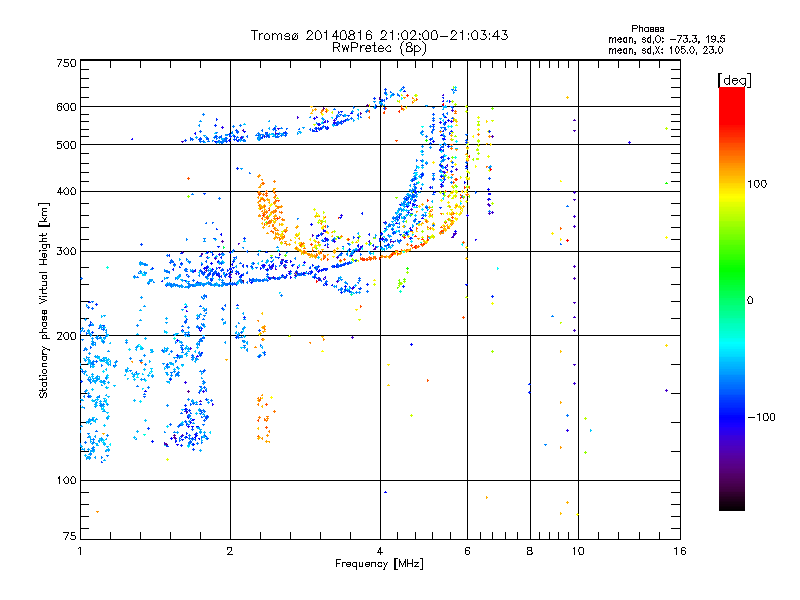Click the '-100' colorbar tick label

click(x=761, y=417)
